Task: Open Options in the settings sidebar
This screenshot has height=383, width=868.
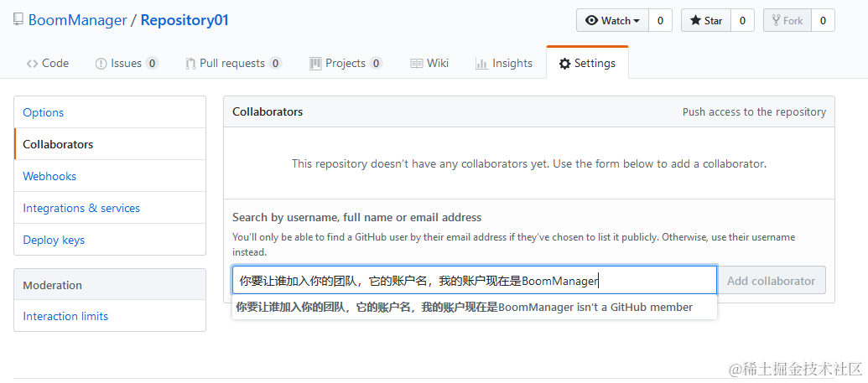Action: click(x=110, y=112)
